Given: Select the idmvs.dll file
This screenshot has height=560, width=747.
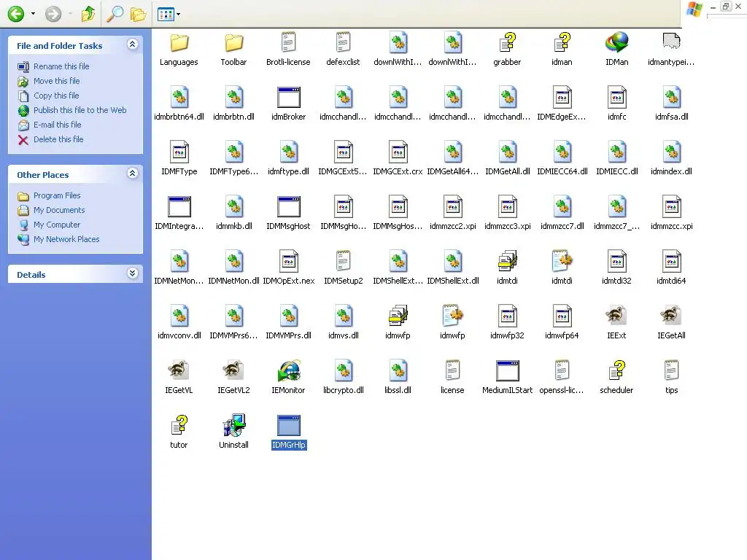Looking at the screenshot, I should pos(343,323).
